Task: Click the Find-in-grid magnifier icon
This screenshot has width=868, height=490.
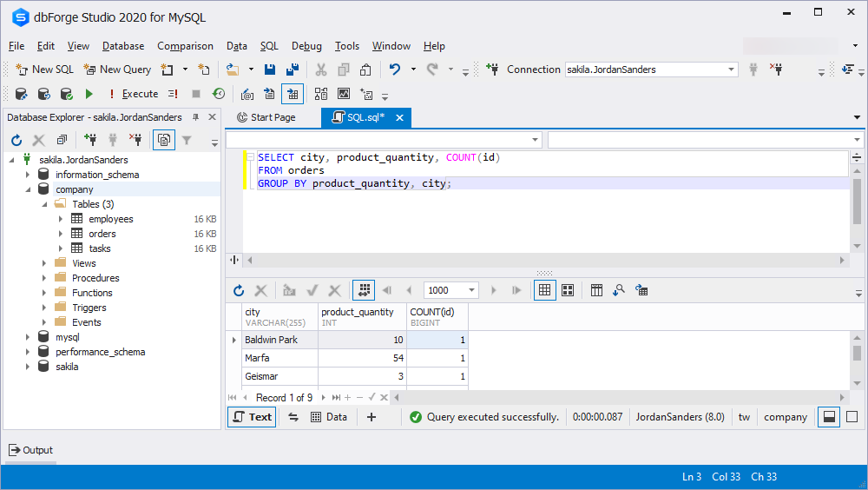Action: [619, 290]
